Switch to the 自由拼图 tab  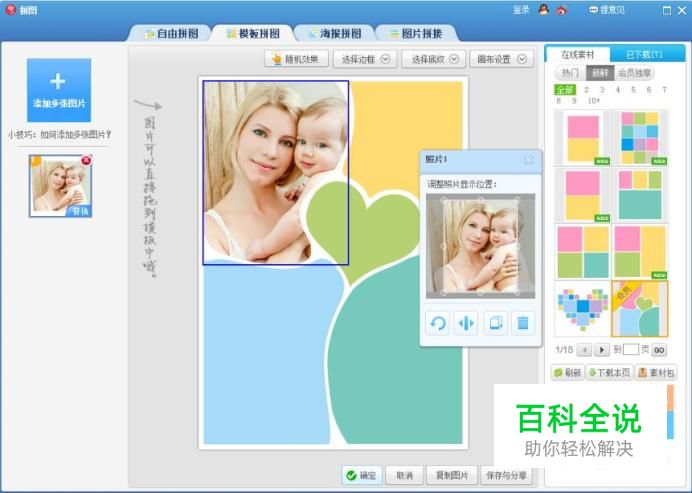[x=172, y=34]
